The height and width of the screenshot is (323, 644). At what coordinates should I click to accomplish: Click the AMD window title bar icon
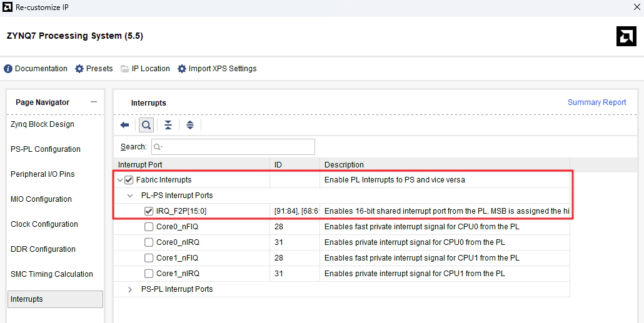coord(8,7)
